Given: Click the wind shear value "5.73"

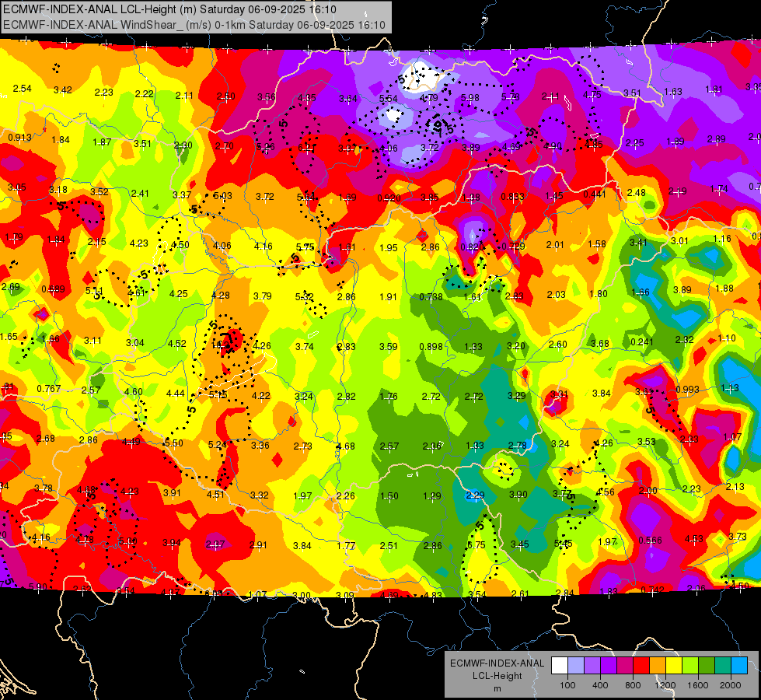Looking at the screenshot, I should pos(510,97).
